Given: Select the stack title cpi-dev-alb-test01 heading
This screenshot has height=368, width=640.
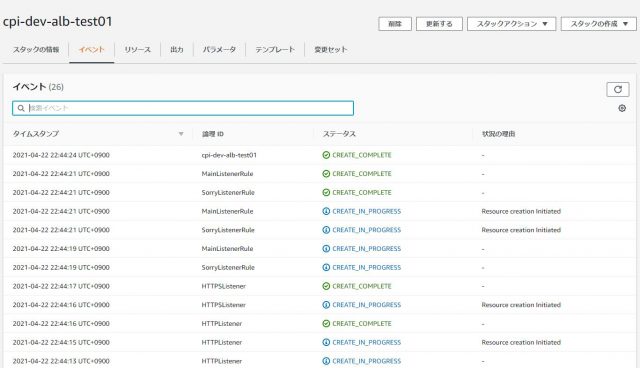Looking at the screenshot, I should pyautogui.click(x=58, y=22).
